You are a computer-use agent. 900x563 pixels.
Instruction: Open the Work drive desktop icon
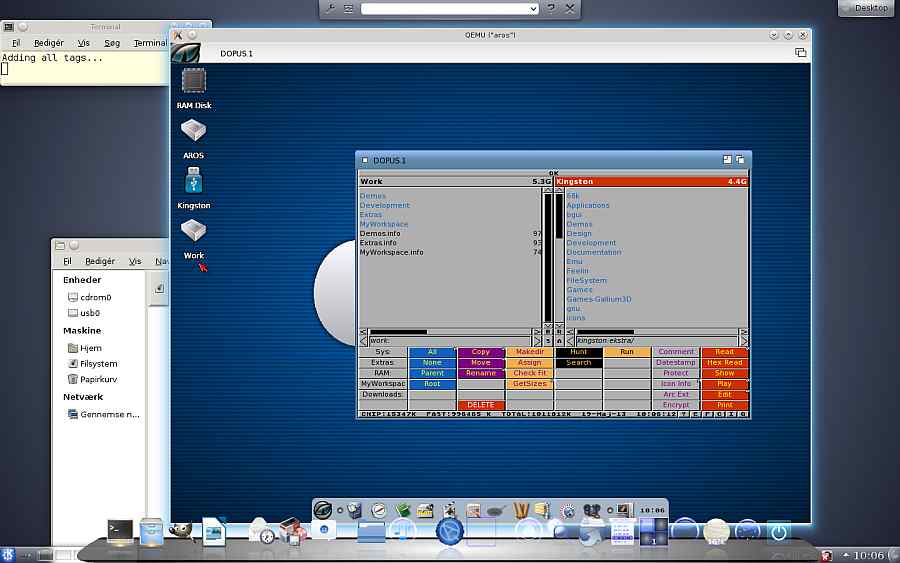(193, 231)
